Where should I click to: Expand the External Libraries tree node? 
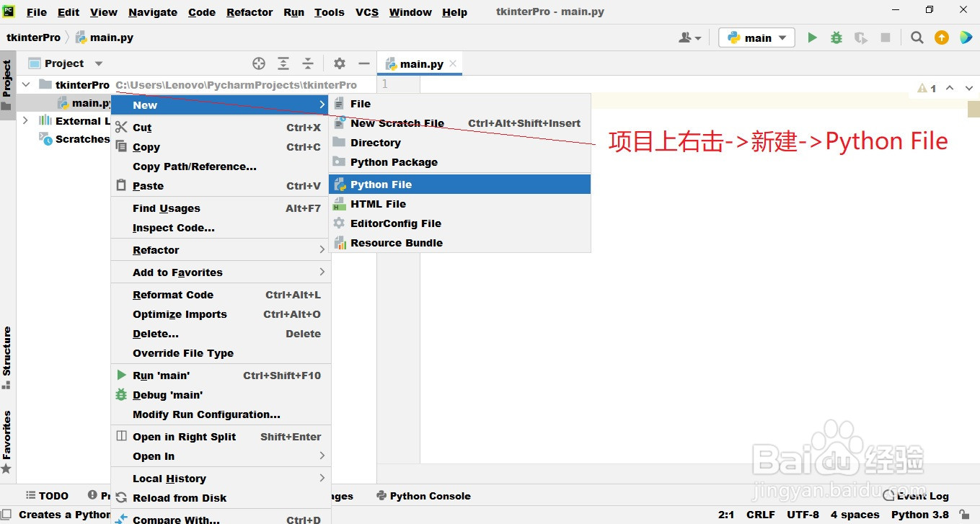pyautogui.click(x=27, y=121)
